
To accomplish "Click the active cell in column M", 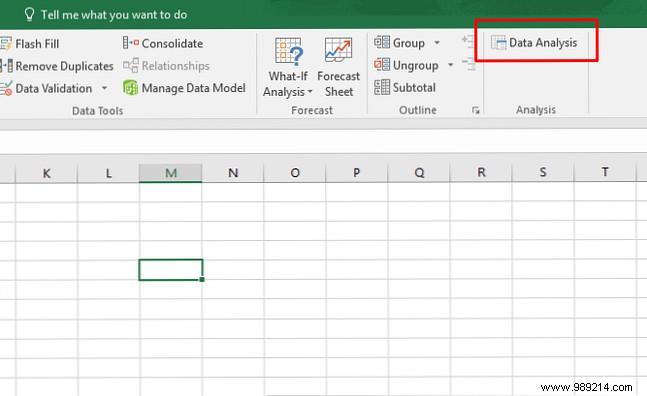I will 170,270.
